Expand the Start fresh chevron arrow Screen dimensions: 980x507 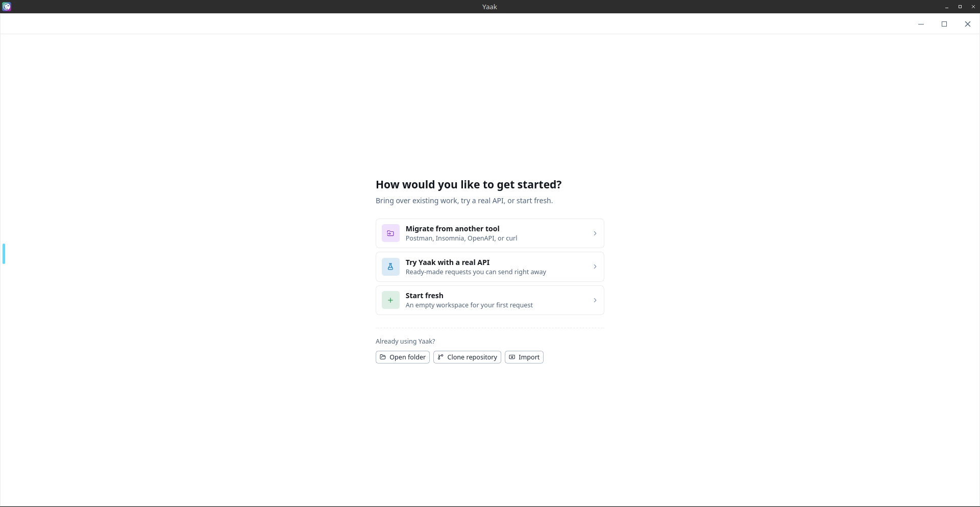595,300
